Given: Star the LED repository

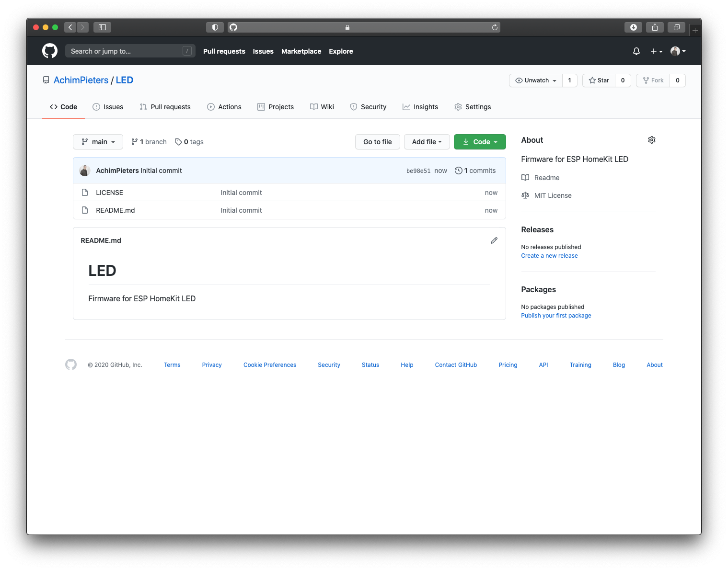Looking at the screenshot, I should pyautogui.click(x=599, y=80).
